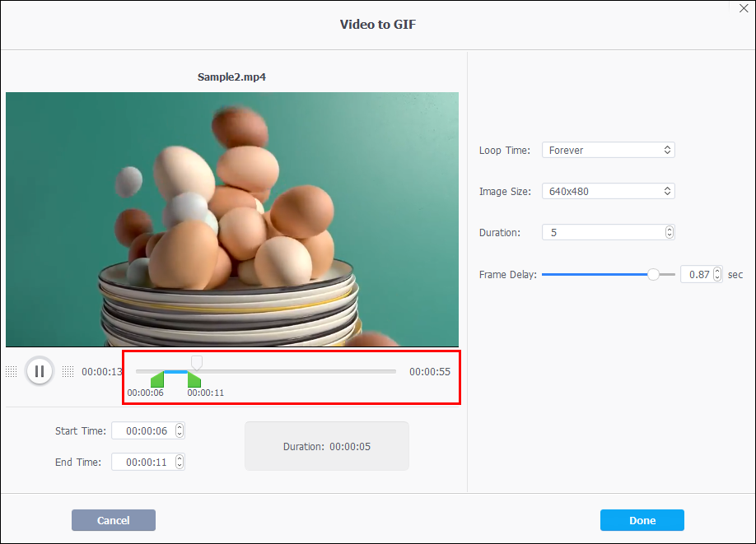756x544 pixels.
Task: Pause the video preview playback
Action: coord(40,371)
